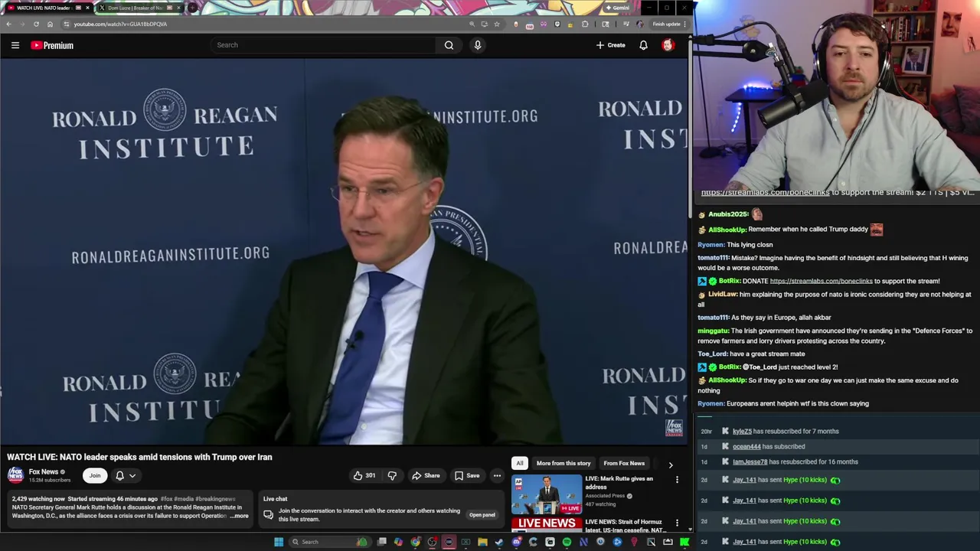The image size is (980, 551).
Task: Click the #breakingnews hashtag
Action: [x=215, y=499]
